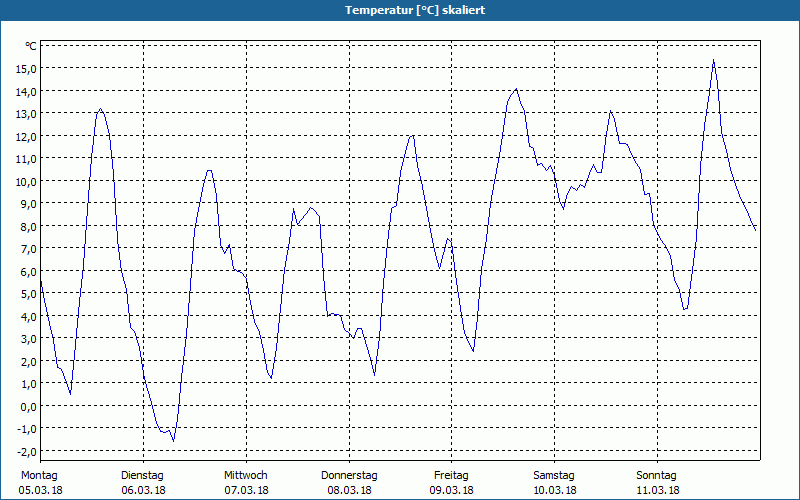
Task: Click the 11.03.18 date label
Action: pos(658,490)
